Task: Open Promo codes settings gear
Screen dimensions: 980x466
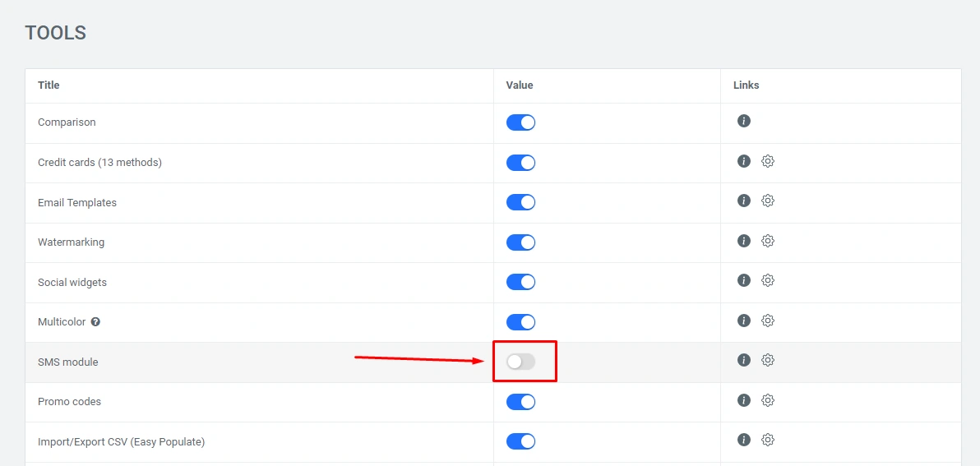Action: point(768,400)
